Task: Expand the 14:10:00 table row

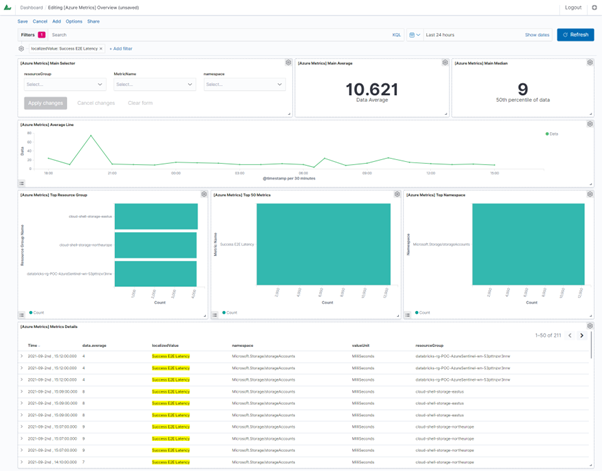Action: (22, 462)
